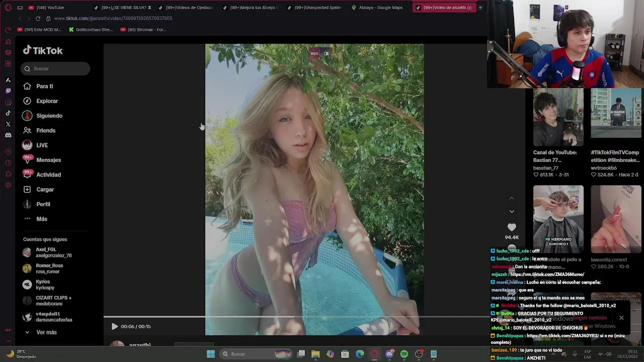The width and height of the screenshot is (644, 362).
Task: Open anzethi author avatar
Action: 117,344
